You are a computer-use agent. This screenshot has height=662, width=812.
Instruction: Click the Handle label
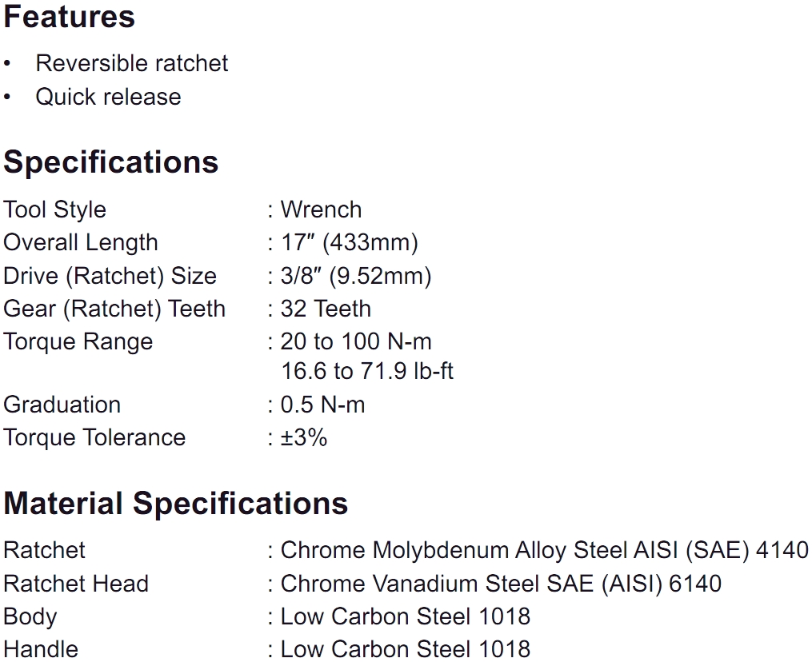[x=41, y=649]
